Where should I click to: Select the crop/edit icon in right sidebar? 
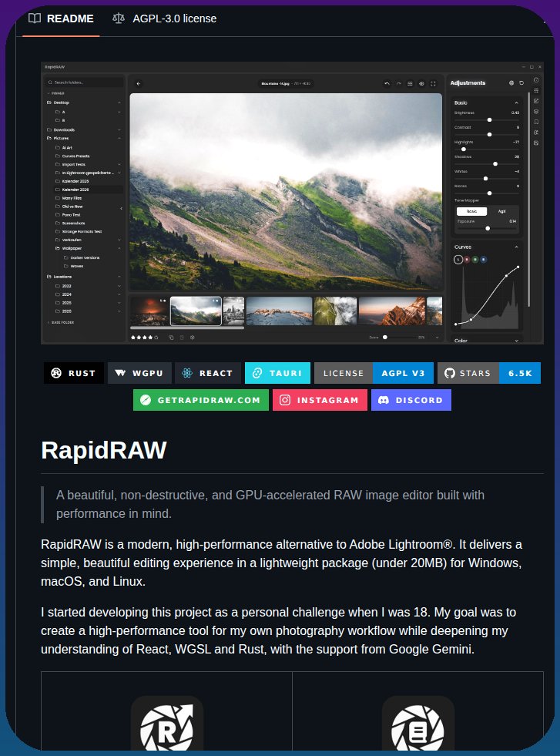(536, 101)
